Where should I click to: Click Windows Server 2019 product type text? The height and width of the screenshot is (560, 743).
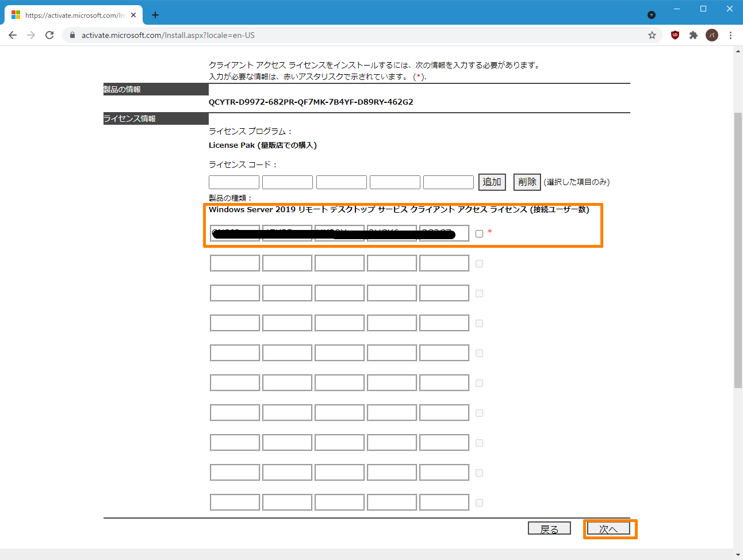coord(399,209)
